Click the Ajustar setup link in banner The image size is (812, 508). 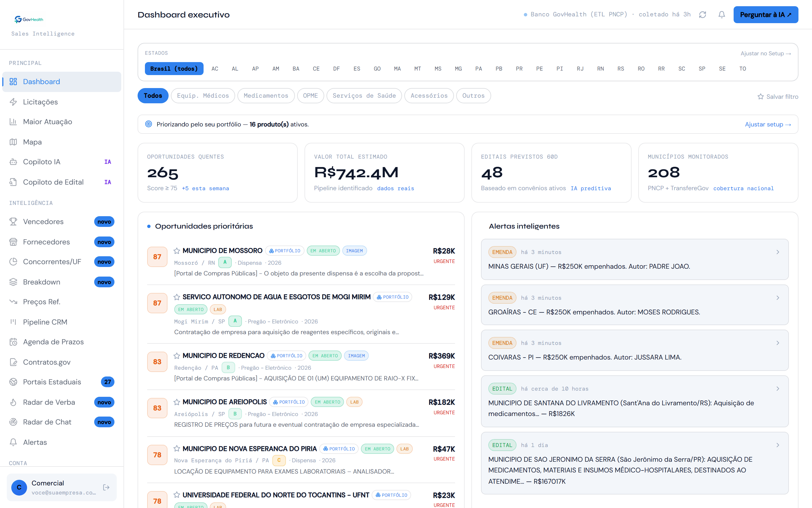pos(768,124)
